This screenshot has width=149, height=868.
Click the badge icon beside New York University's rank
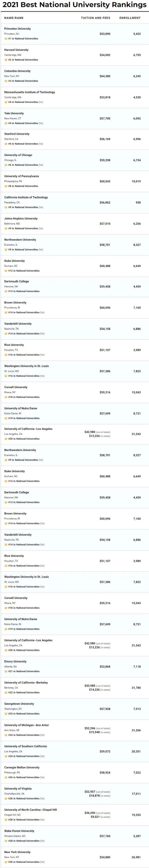pos(6,862)
